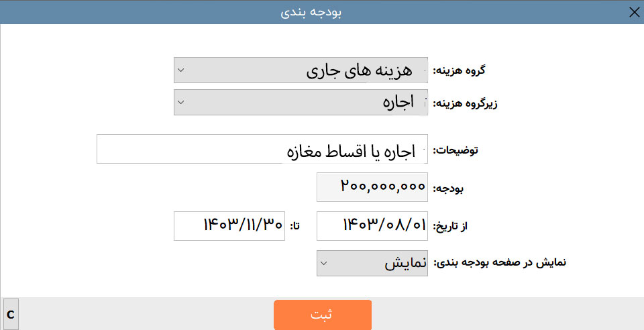Screen dimensions: 644x330
Task: Click the تا date field with ۱۴۰۳/۱۱/۳۰
Action: point(229,226)
